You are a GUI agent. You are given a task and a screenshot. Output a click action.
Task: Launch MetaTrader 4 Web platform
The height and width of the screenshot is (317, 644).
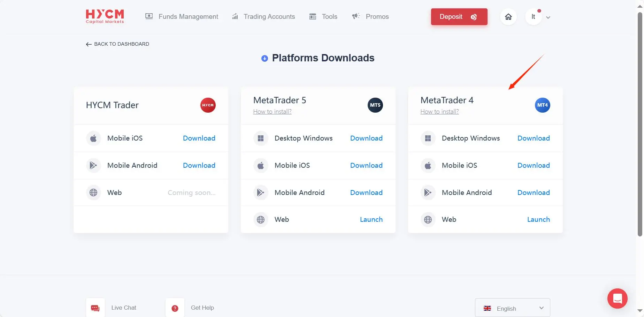click(x=538, y=219)
